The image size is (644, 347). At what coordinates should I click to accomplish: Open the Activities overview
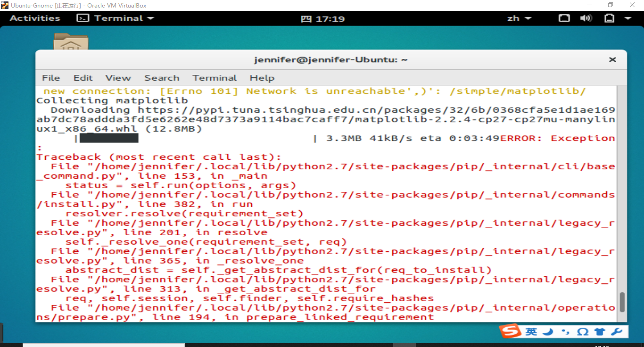[x=35, y=18]
